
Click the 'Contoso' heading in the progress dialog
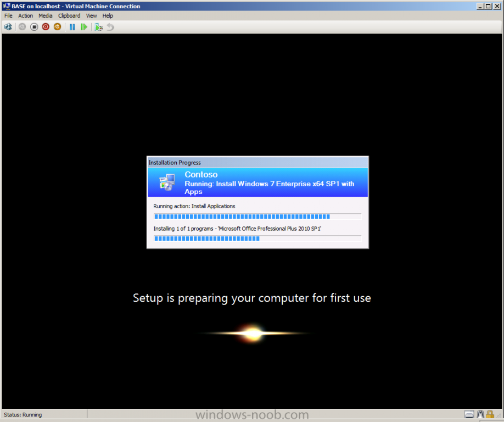click(x=201, y=174)
